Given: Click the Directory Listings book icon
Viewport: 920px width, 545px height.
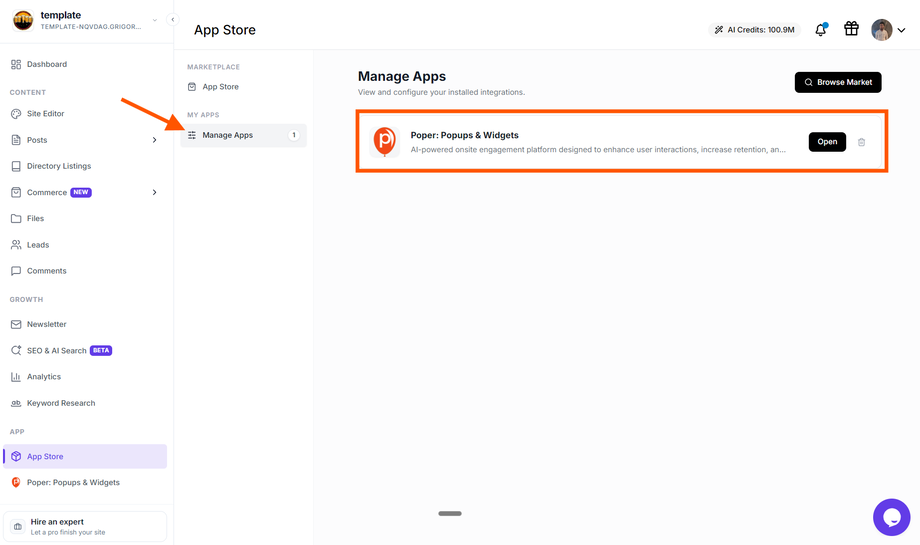Looking at the screenshot, I should tap(16, 166).
